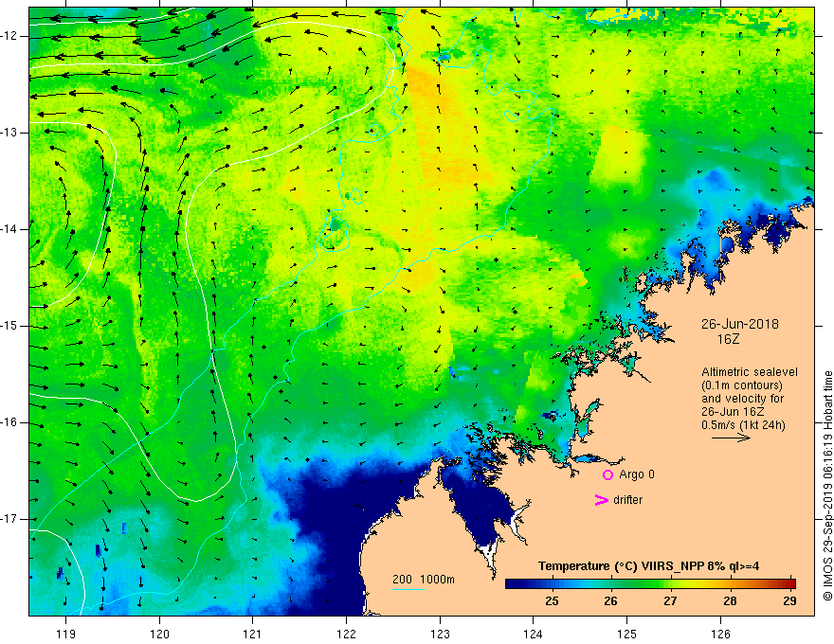Click the 'Altimetric sealevel' caption text
The image size is (834, 644).
tap(750, 372)
